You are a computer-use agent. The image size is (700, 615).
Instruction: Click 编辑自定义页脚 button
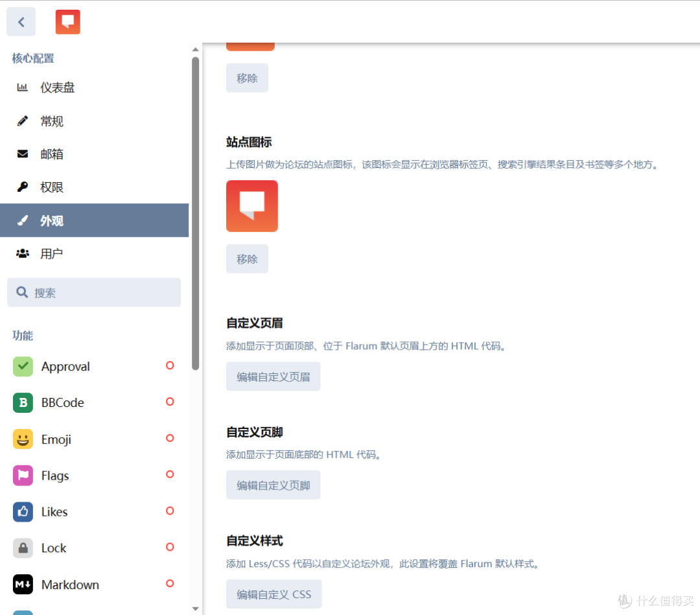tap(274, 485)
